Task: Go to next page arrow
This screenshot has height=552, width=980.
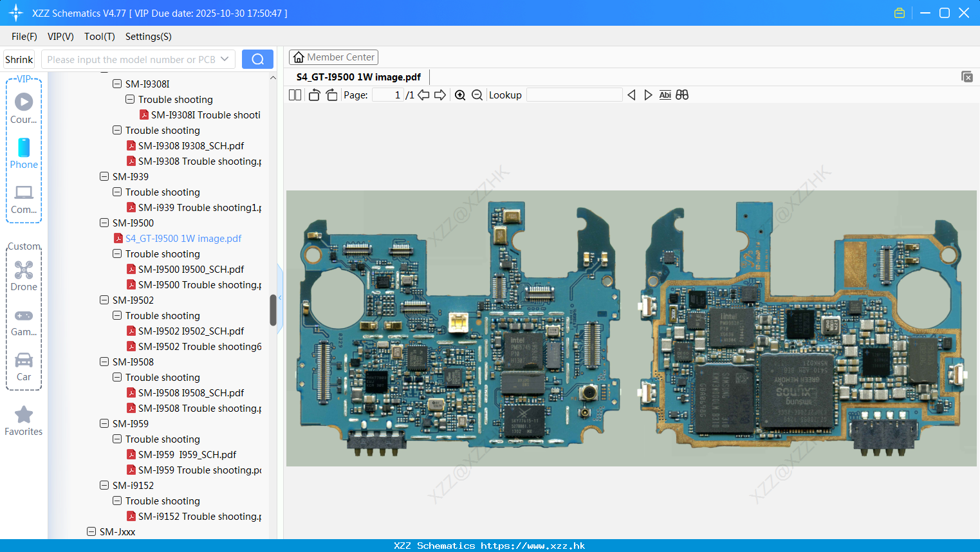Action: coord(440,95)
